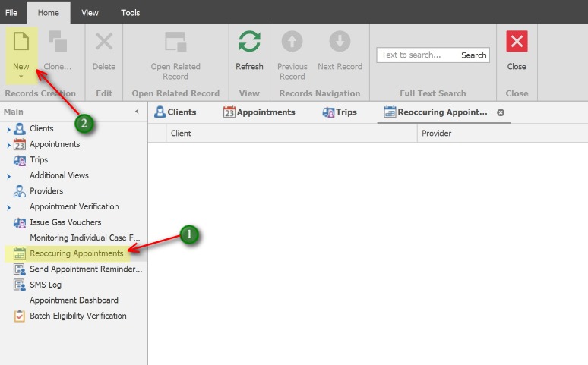Select Providers label in sidebar
Viewport: 588px width, 365px height.
tap(46, 191)
